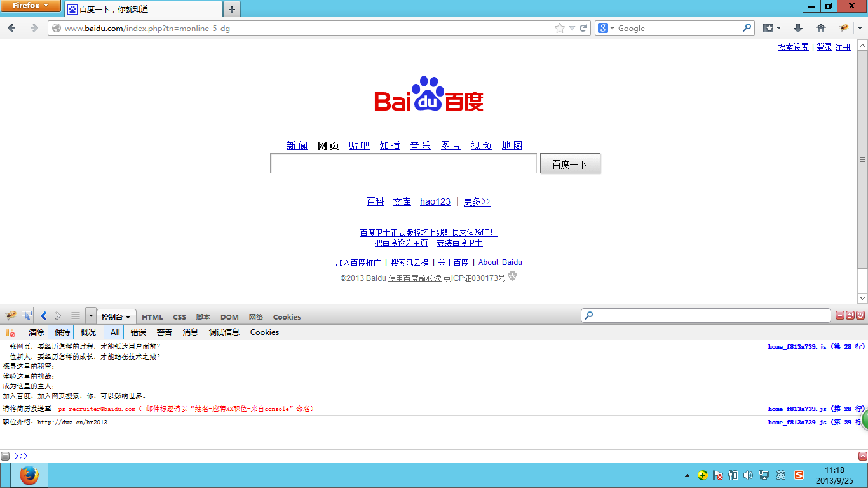Click the page's vertical scrollbar

862,172
